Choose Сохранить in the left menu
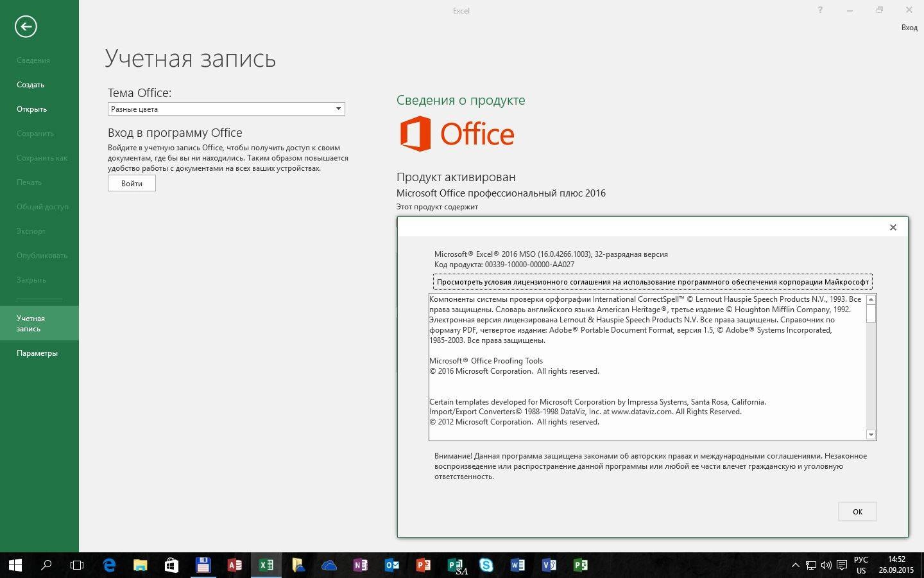 tap(35, 134)
